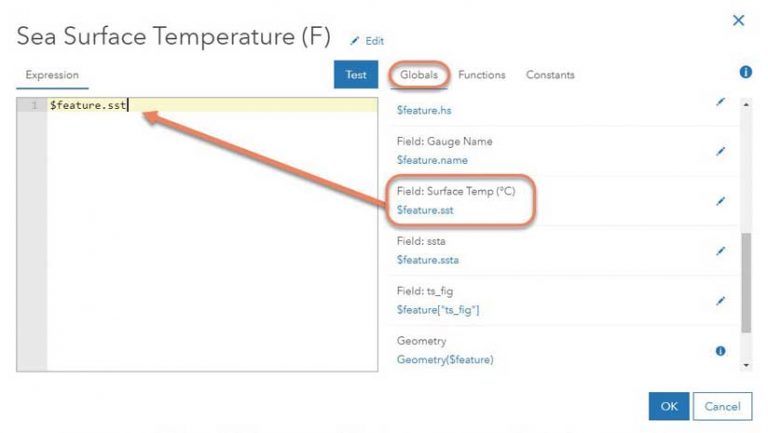Click pencil icon for ssta field
768x433 pixels.
(720, 251)
